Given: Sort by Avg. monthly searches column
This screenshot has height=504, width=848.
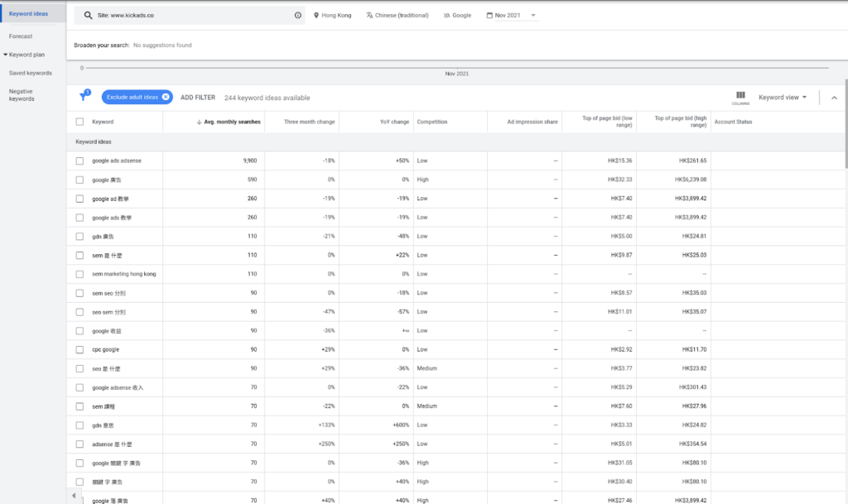Looking at the screenshot, I should click(x=229, y=122).
